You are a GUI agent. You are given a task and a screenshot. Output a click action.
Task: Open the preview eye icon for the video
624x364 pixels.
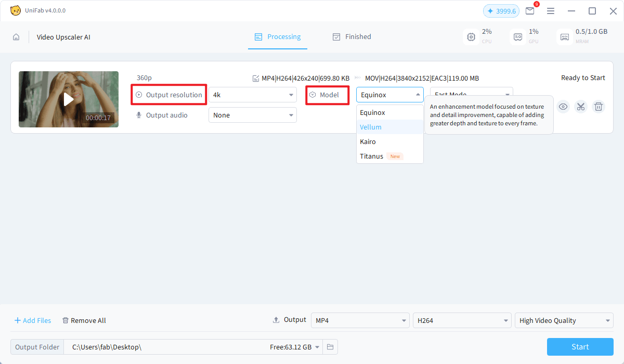(563, 107)
